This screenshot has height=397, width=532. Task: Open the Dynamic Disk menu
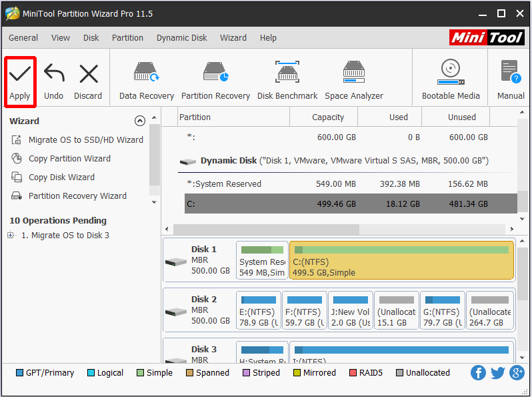pyautogui.click(x=181, y=37)
